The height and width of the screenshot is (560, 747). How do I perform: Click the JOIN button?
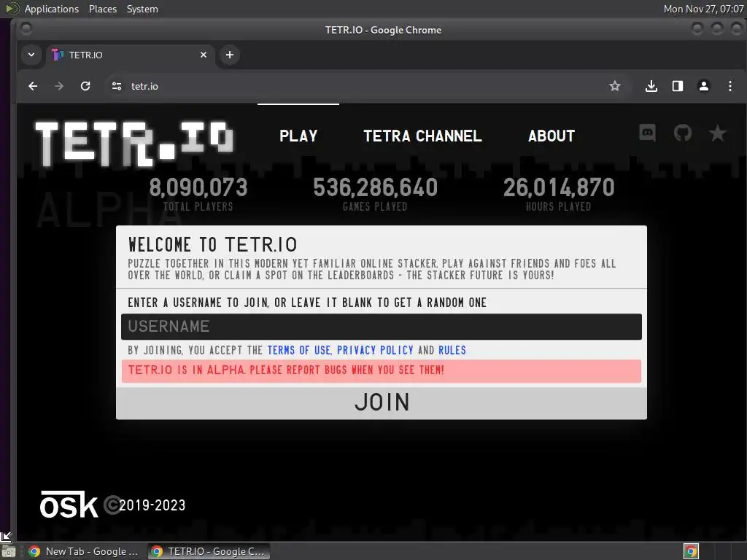382,402
